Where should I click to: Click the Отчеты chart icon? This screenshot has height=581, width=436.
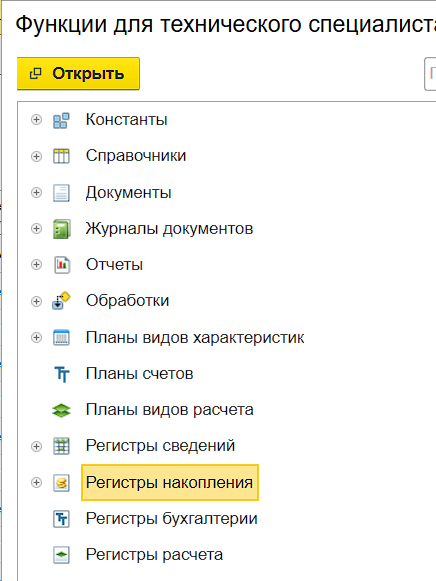coord(62,265)
